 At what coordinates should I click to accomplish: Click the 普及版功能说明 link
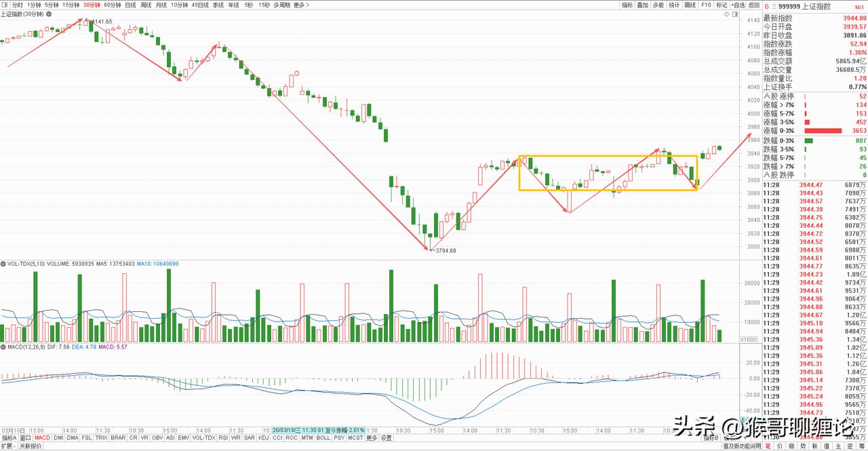[742, 446]
